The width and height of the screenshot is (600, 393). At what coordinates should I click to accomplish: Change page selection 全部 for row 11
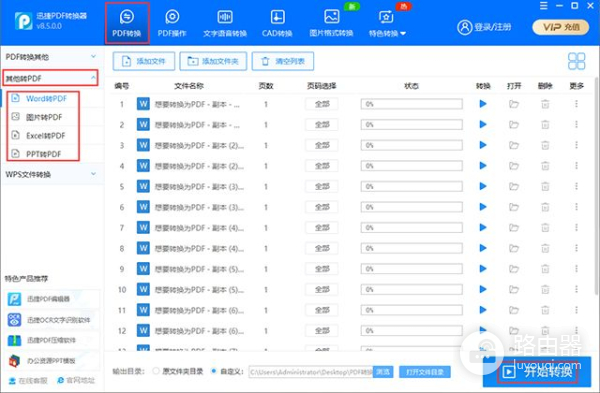coord(322,310)
